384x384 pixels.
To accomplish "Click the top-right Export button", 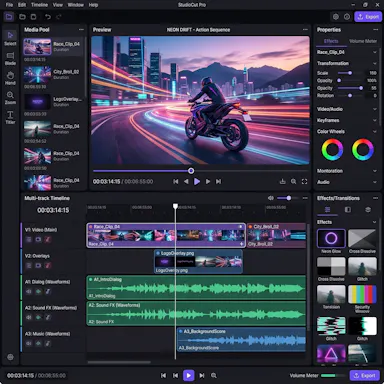I will [368, 17].
